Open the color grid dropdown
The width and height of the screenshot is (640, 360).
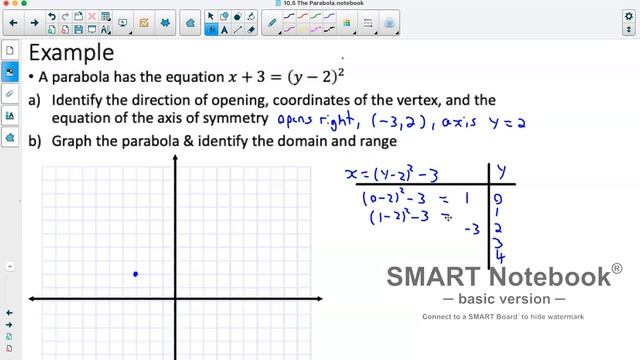pos(347,23)
